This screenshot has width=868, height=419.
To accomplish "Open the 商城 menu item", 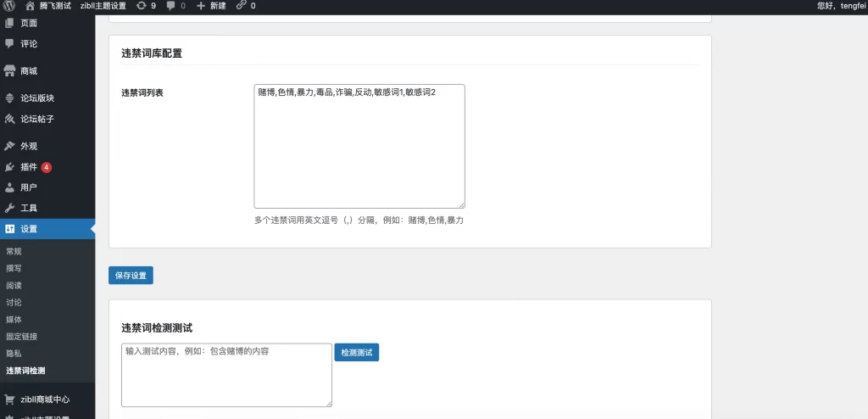I will (29, 71).
